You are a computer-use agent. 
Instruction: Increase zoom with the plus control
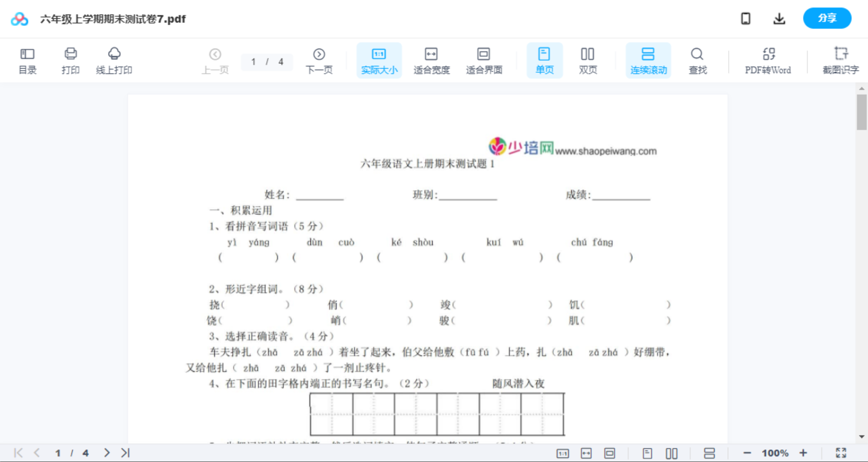pos(803,452)
